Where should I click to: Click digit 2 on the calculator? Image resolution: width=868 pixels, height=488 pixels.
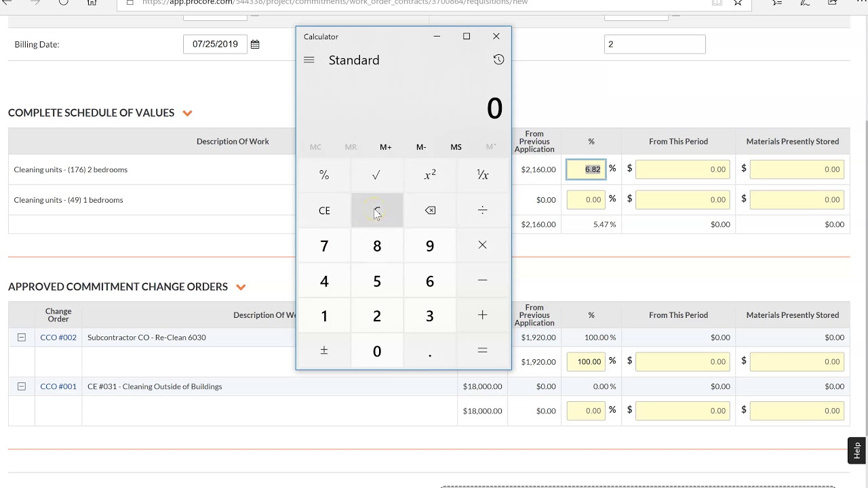377,315
